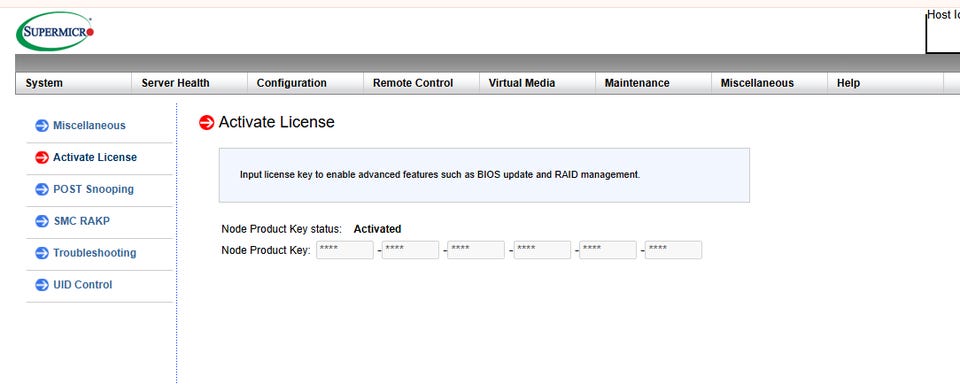Click fifth Node Product Key field
Viewport: 960px width, 384px height.
pos(607,250)
